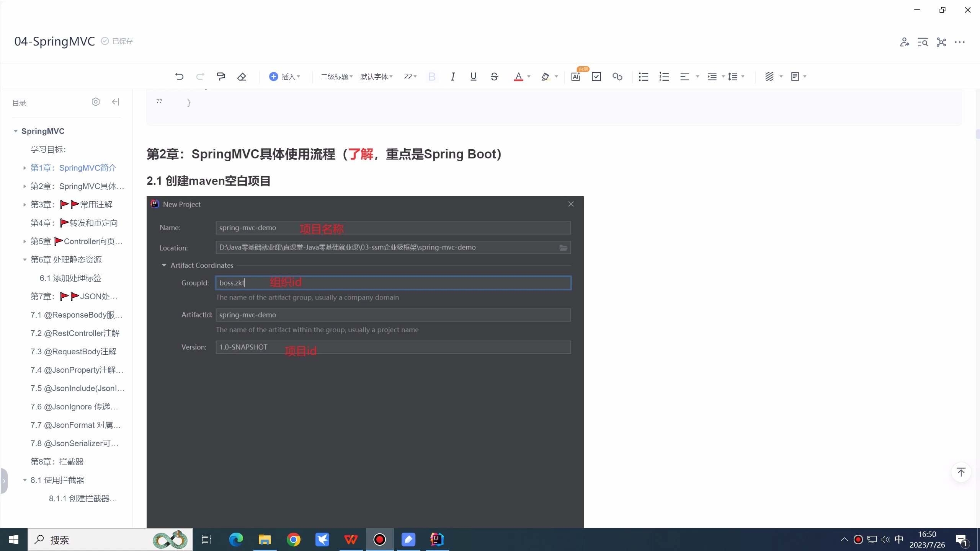This screenshot has width=980, height=551.
Task: Toggle strikethrough formatting
Action: click(494, 77)
